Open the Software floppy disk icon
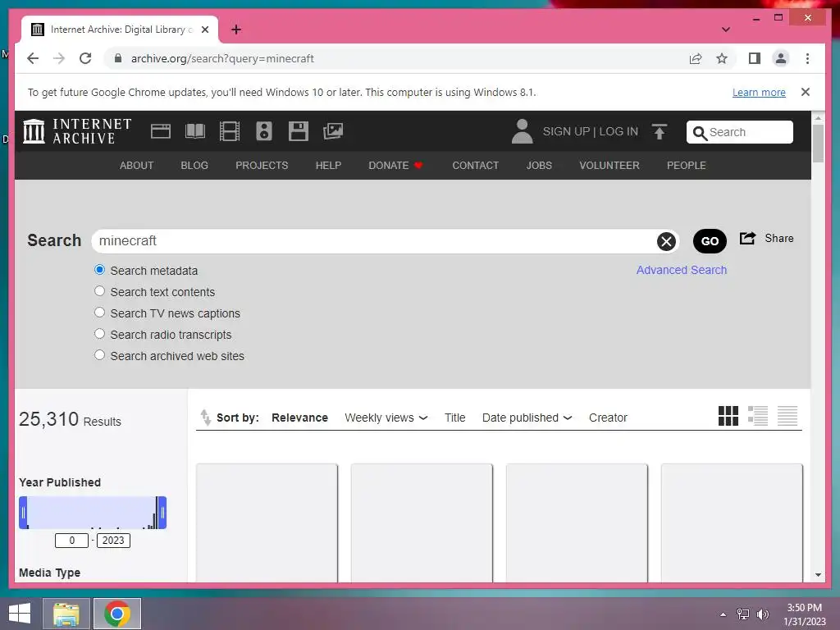This screenshot has height=630, width=840. click(299, 131)
